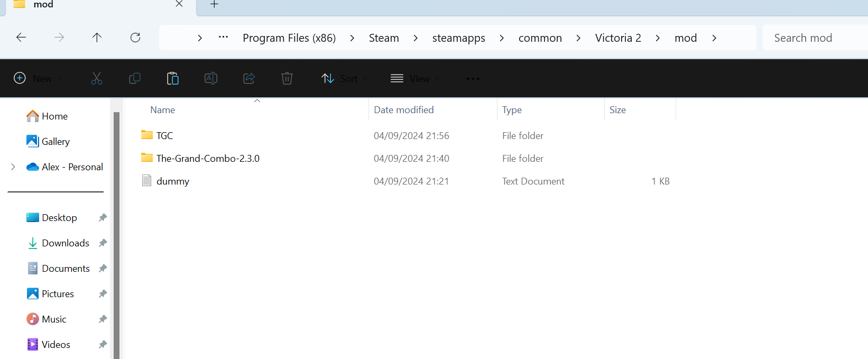
Task: Click the pin icon beside Music
Action: point(103,319)
